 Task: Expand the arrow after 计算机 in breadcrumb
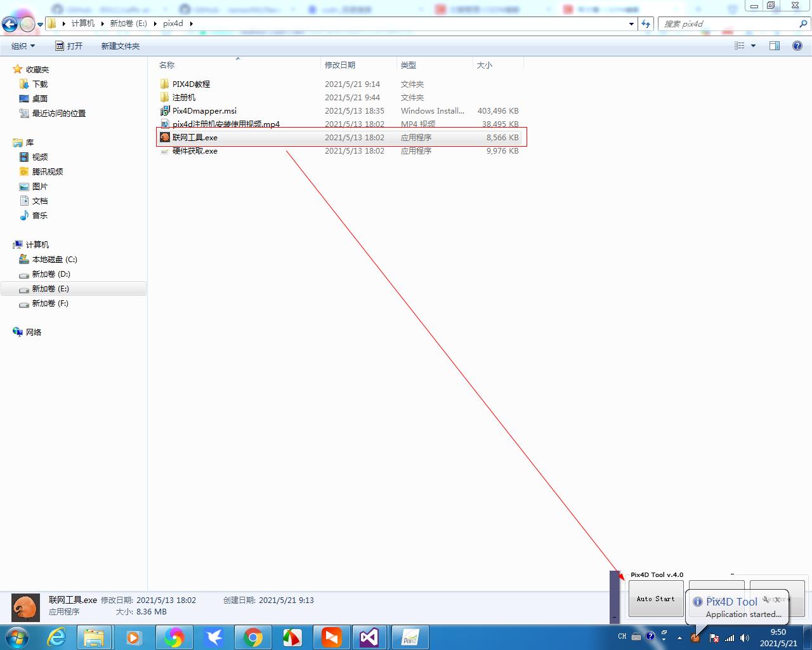(102, 23)
